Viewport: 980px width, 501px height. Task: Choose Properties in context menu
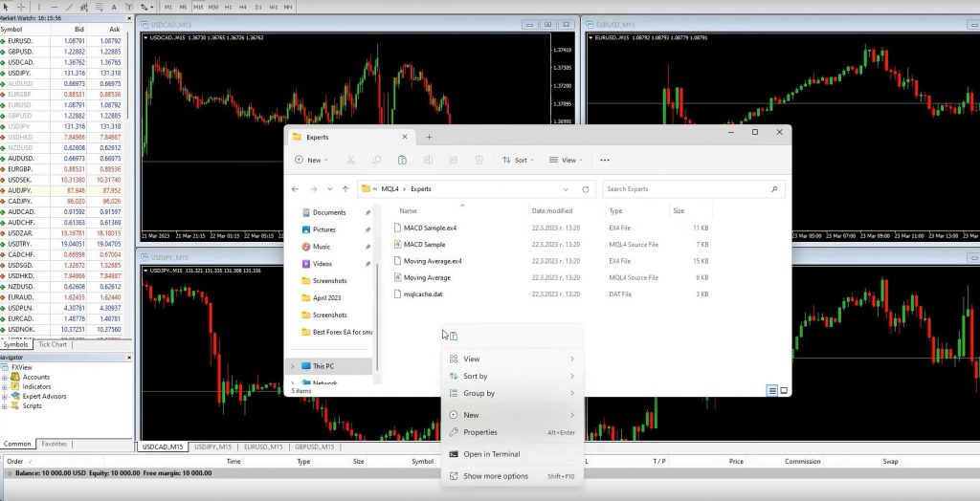pos(513,432)
